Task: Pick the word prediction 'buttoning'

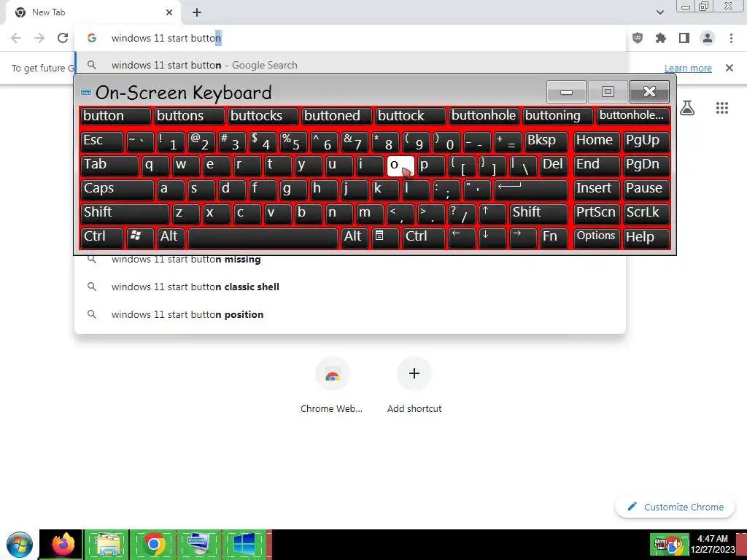Action: coord(558,116)
